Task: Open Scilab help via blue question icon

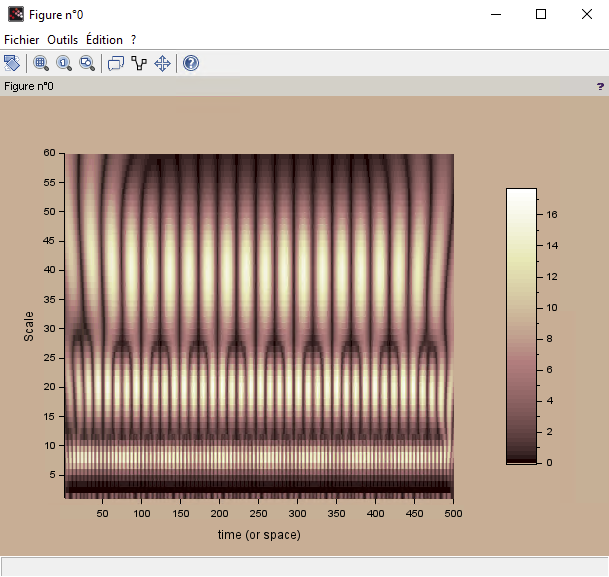Action: (191, 63)
